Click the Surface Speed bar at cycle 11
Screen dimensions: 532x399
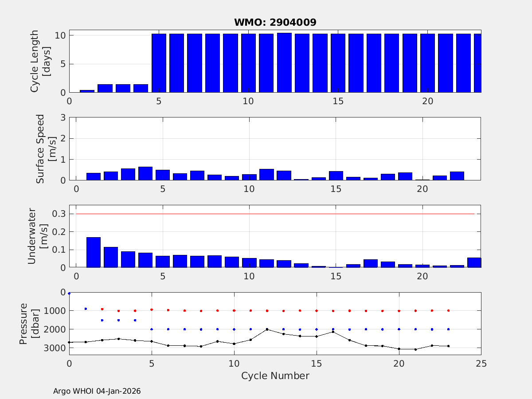[x=266, y=175]
